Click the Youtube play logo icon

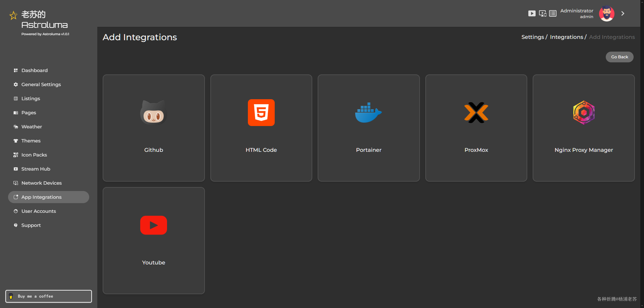click(154, 225)
